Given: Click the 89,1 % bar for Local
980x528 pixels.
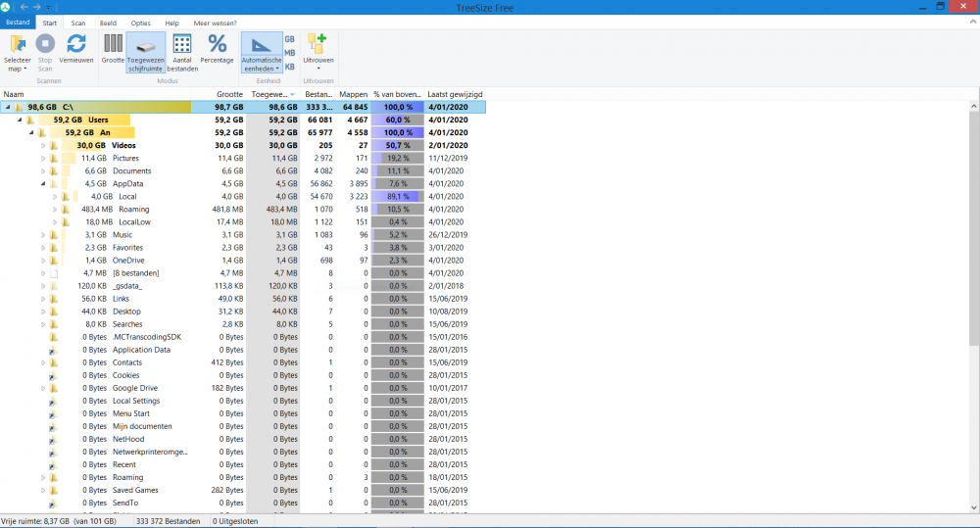Looking at the screenshot, I should [x=398, y=196].
